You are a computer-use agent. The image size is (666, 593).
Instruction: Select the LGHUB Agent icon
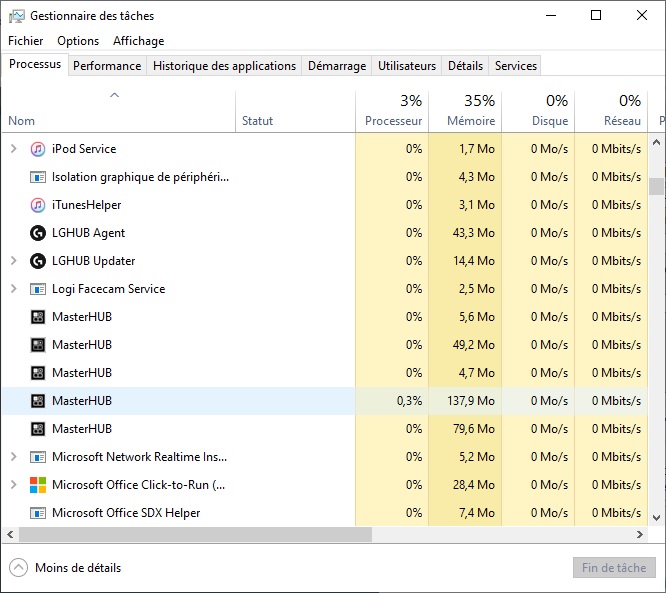(38, 233)
